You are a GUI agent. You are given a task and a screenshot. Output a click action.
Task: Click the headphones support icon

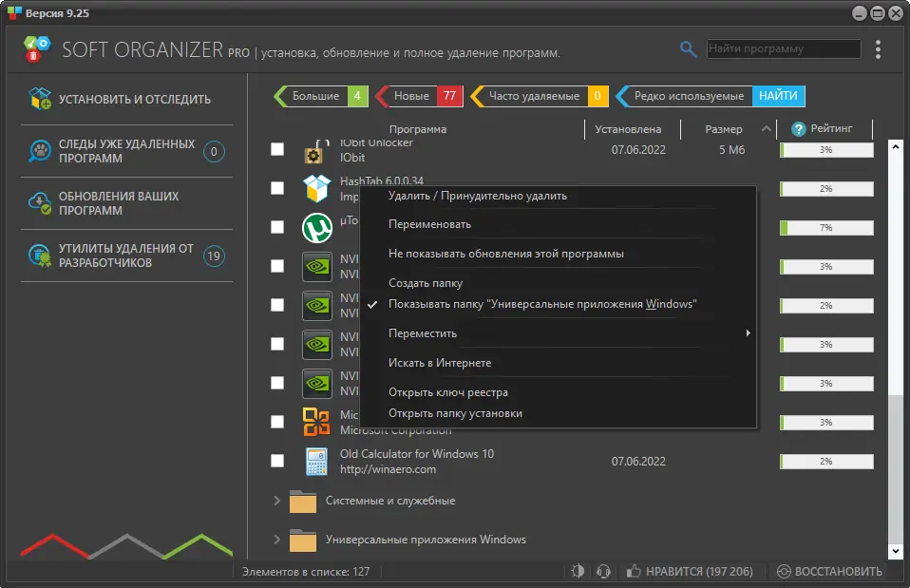coord(604,571)
